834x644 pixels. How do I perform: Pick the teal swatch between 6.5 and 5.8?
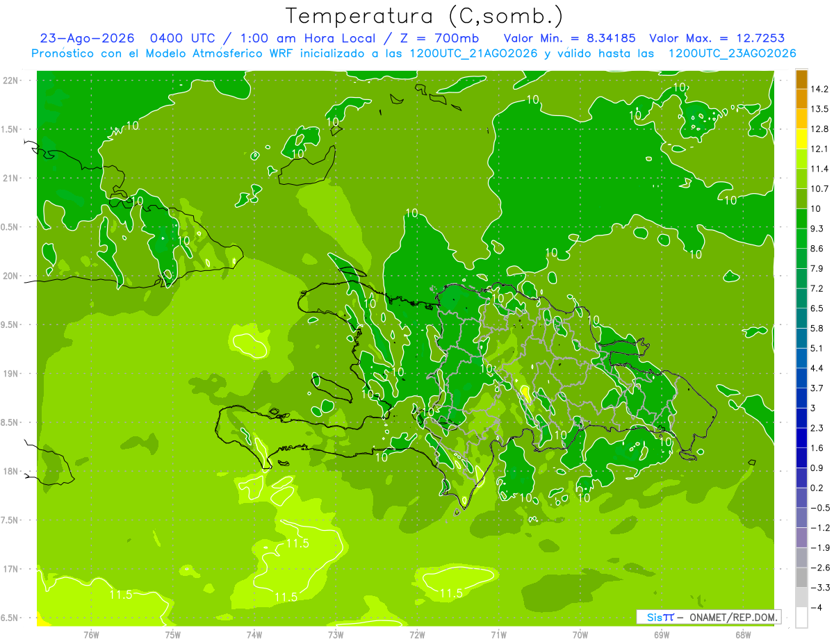pyautogui.click(x=801, y=318)
